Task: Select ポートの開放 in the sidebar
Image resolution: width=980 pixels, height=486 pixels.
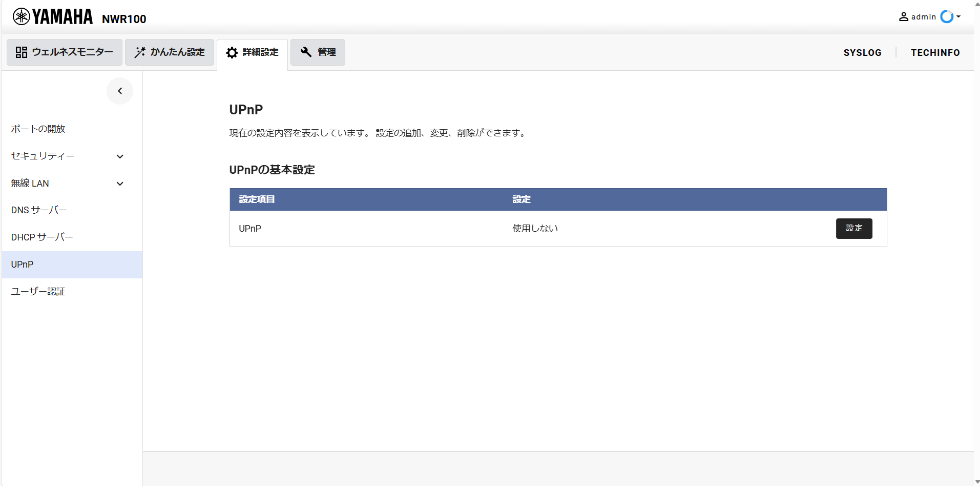Action: click(37, 129)
